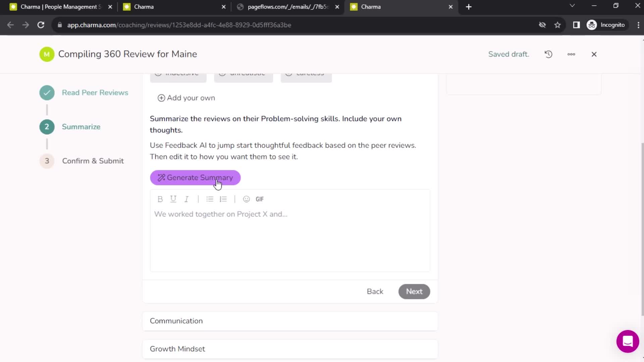Toggle Bold formatting in text editor
The height and width of the screenshot is (362, 644).
click(x=160, y=199)
